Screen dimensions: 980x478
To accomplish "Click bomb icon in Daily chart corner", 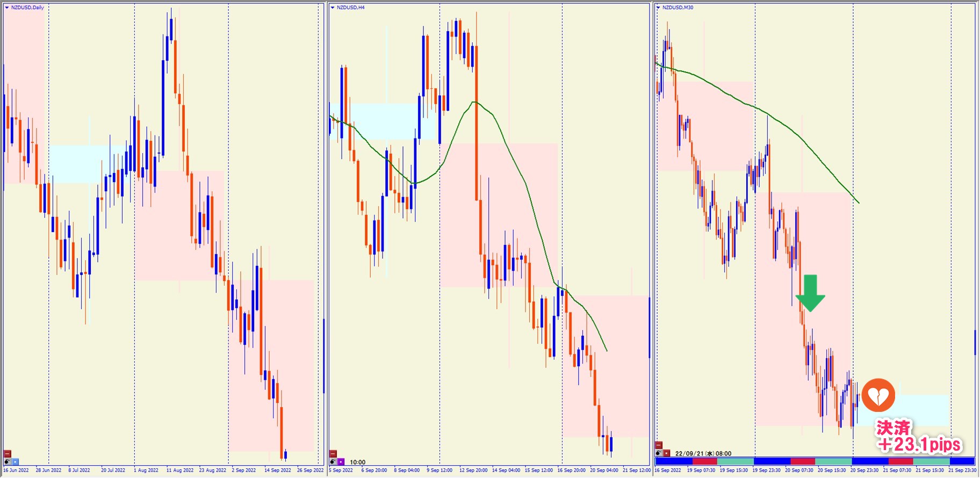I will coord(8,462).
